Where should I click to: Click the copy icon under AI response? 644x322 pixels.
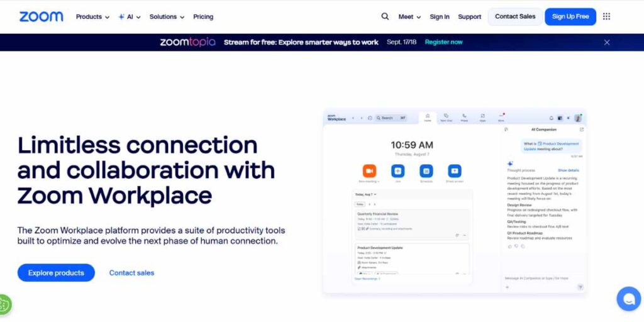pos(523,247)
